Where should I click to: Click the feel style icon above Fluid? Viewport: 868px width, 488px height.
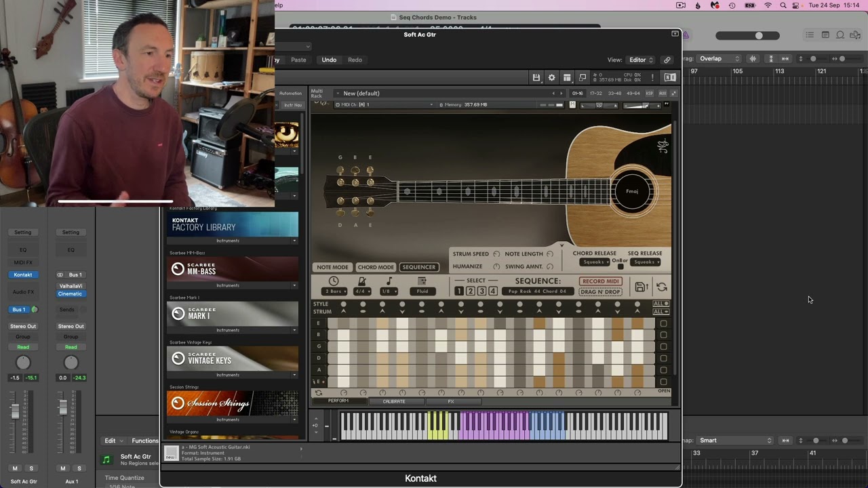[x=422, y=281]
